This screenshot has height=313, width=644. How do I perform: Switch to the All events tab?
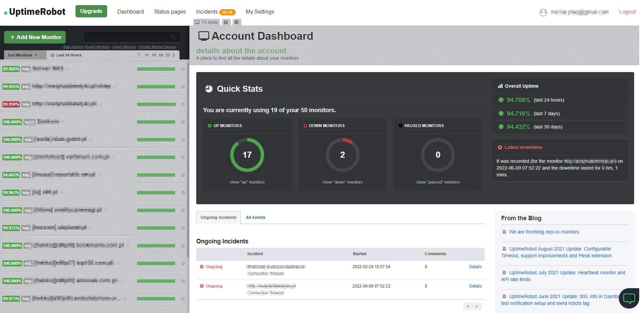coord(255,218)
